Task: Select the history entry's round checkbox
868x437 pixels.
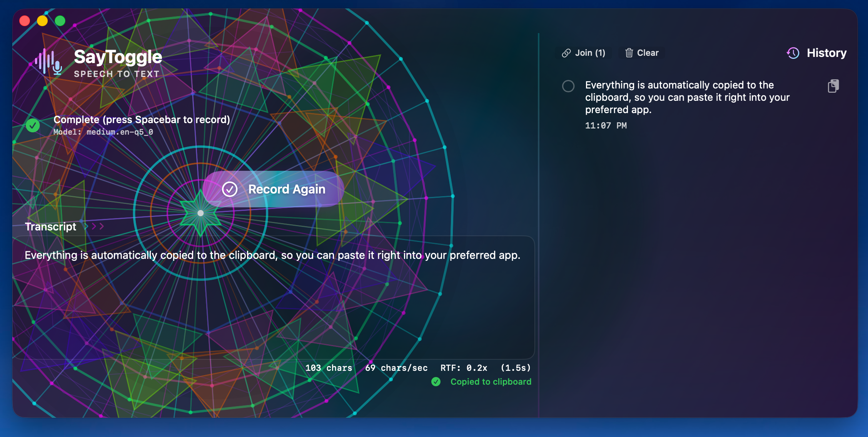Action: pos(568,86)
